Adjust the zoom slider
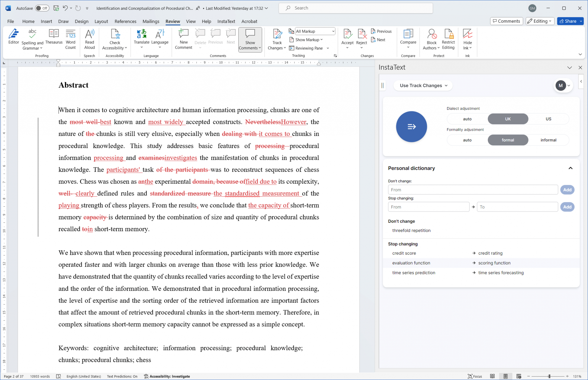The height and width of the screenshot is (380, 588). click(549, 376)
